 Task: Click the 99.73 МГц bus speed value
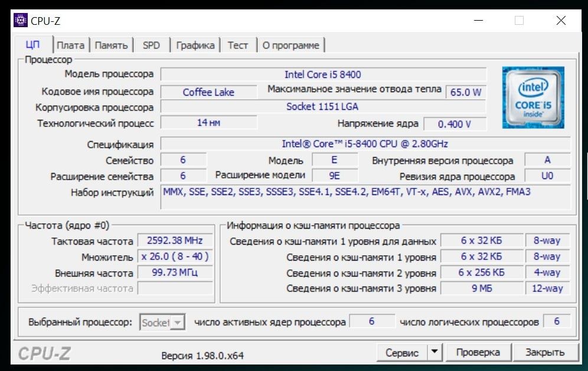(x=175, y=272)
